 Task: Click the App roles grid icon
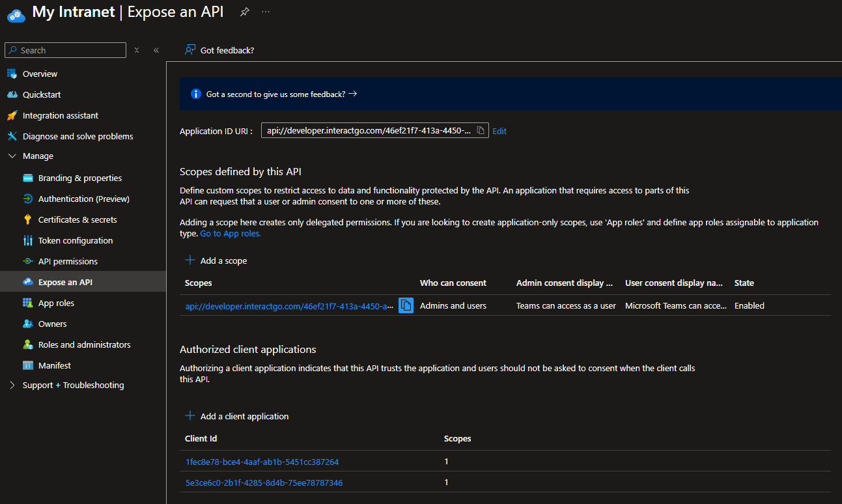(x=27, y=303)
